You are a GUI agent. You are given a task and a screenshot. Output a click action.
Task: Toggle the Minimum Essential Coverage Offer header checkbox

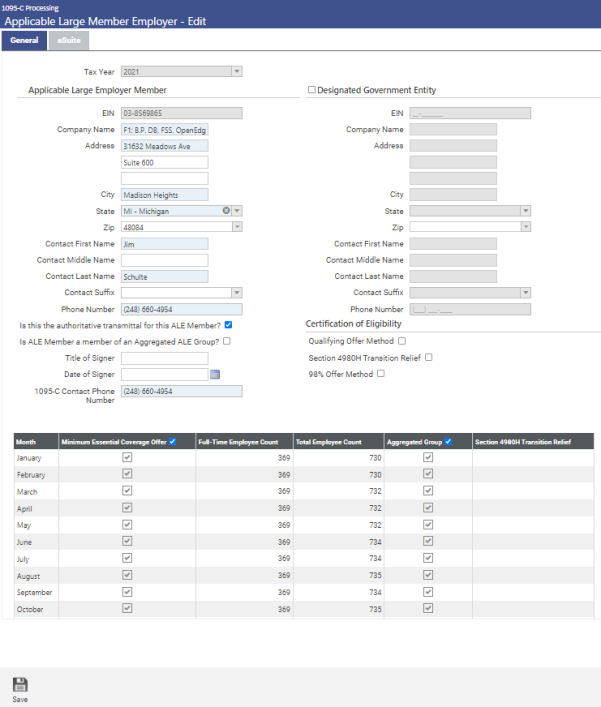173,442
